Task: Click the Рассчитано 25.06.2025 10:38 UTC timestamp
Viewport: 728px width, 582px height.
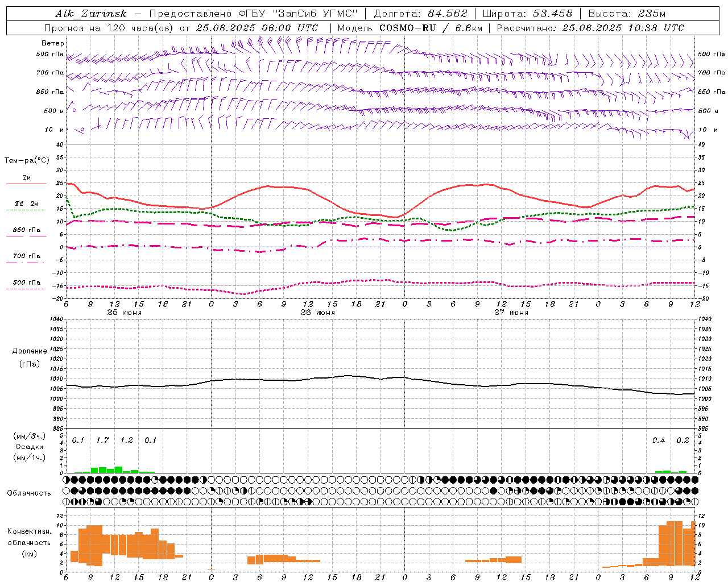Action: coord(590,28)
